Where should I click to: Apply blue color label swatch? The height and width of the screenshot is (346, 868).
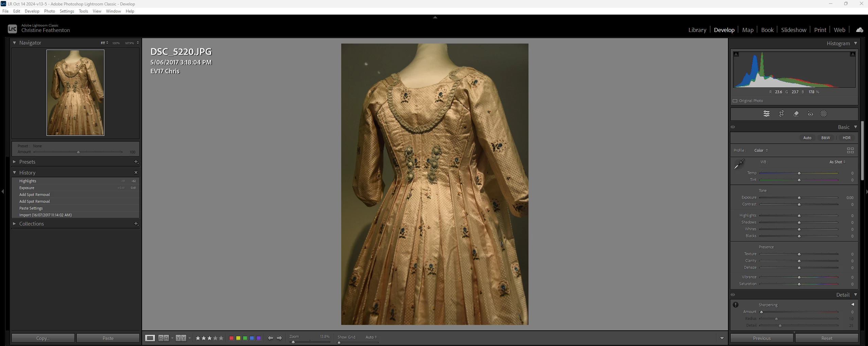point(252,338)
